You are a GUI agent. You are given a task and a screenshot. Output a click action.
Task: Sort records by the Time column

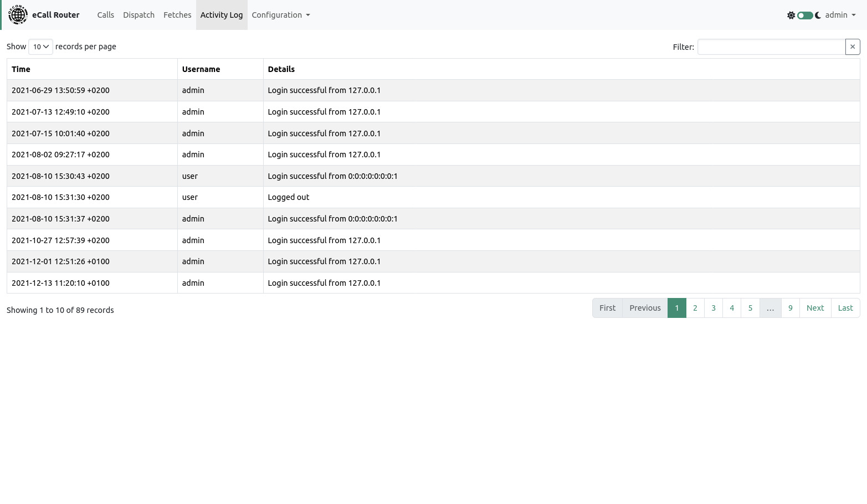tap(21, 69)
